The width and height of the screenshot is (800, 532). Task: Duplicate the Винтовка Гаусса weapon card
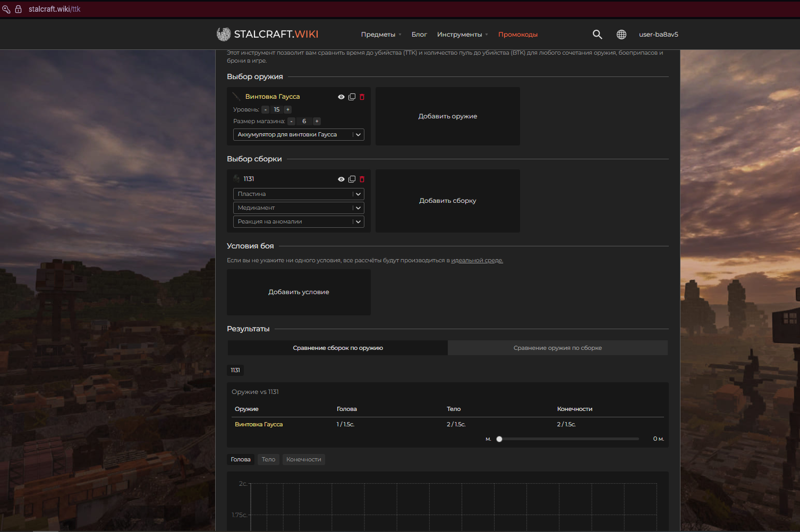click(352, 97)
